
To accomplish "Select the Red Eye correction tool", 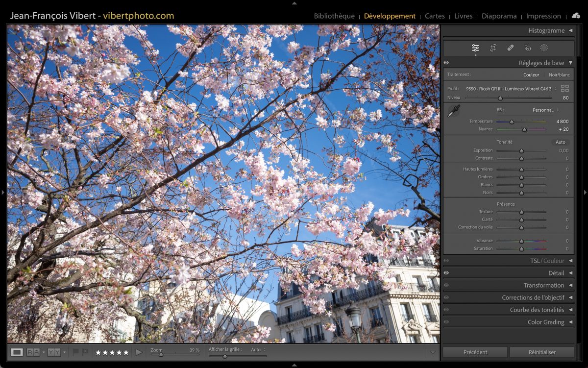I will 528,48.
